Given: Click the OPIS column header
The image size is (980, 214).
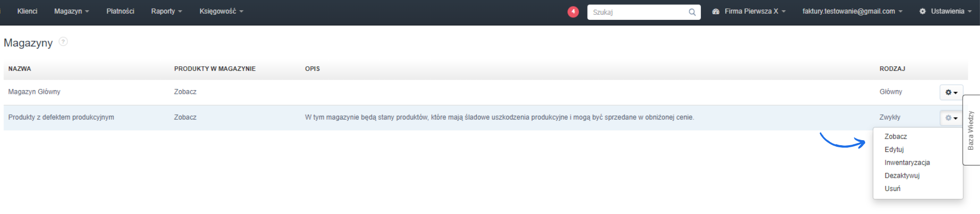Looking at the screenshot, I should tap(312, 69).
